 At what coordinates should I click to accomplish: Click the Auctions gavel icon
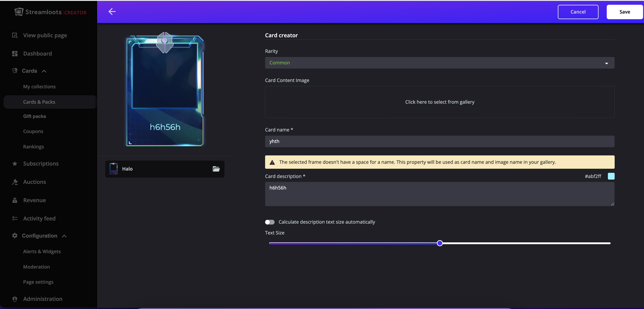click(x=15, y=182)
